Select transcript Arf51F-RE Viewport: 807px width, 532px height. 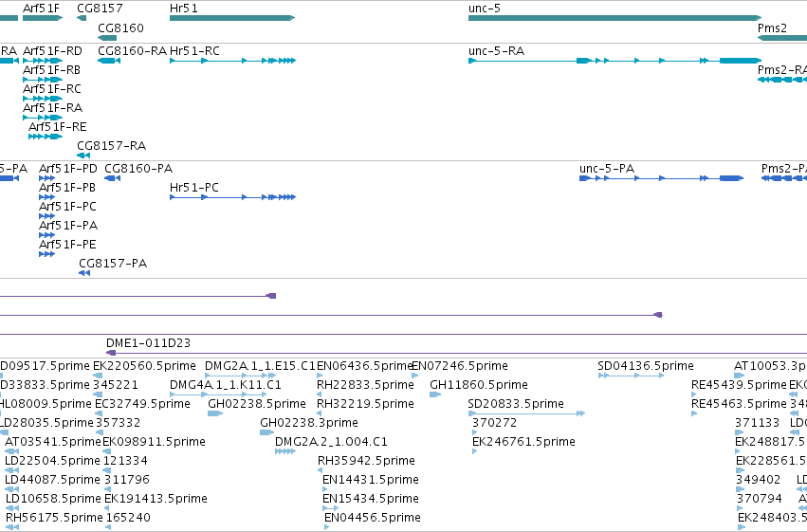46,137
